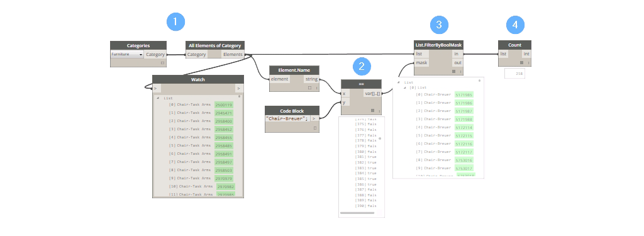Collapse [0] List in FilterByBoolMask preview
The width and height of the screenshot is (644, 236).
click(404, 87)
